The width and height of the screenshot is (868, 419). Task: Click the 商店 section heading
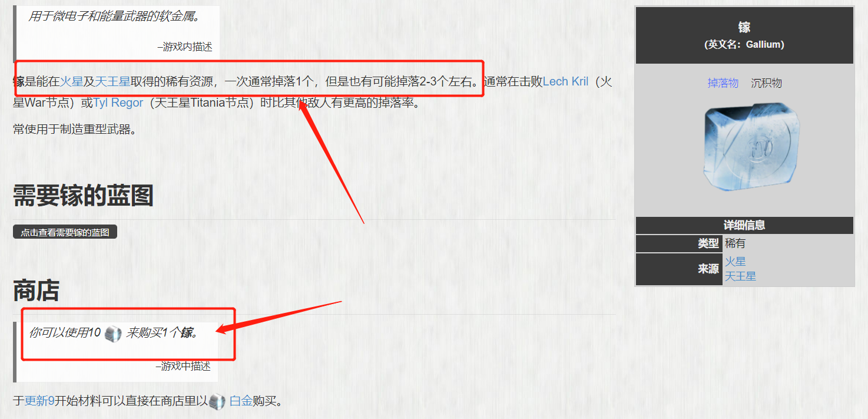pos(36,291)
